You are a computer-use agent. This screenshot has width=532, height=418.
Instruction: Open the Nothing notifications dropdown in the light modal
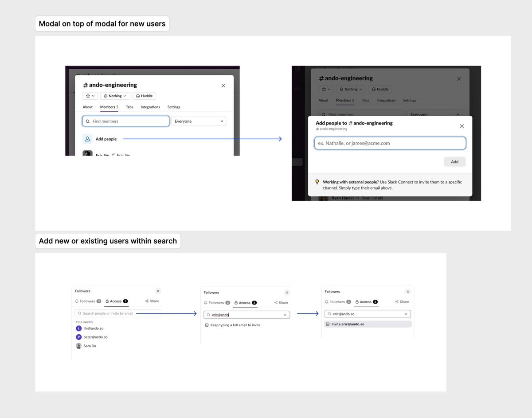[115, 96]
